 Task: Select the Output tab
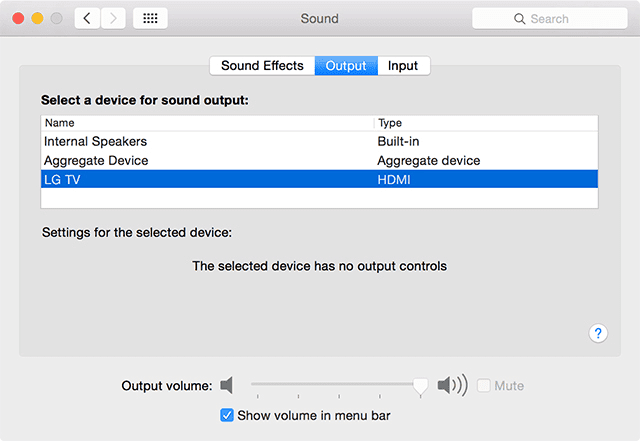(x=346, y=66)
